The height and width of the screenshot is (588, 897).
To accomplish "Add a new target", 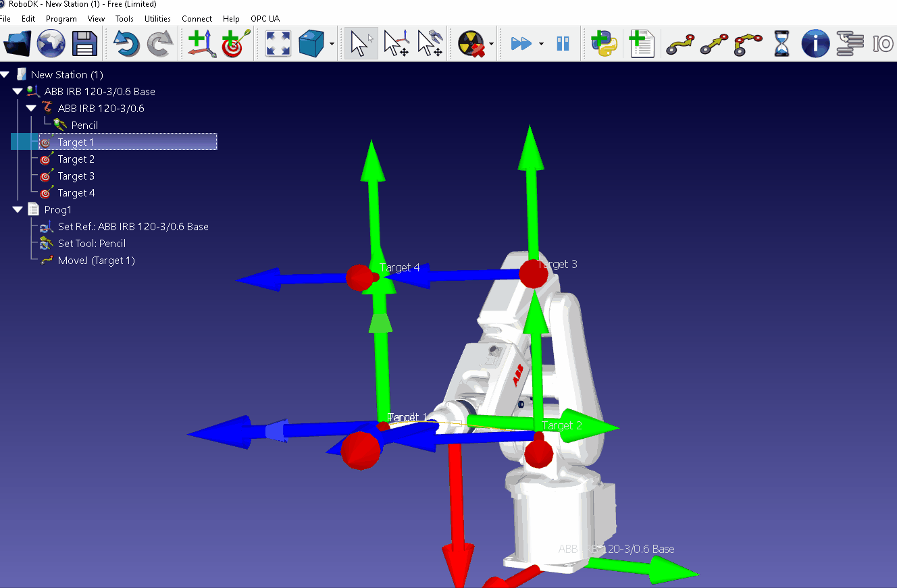I will (236, 44).
